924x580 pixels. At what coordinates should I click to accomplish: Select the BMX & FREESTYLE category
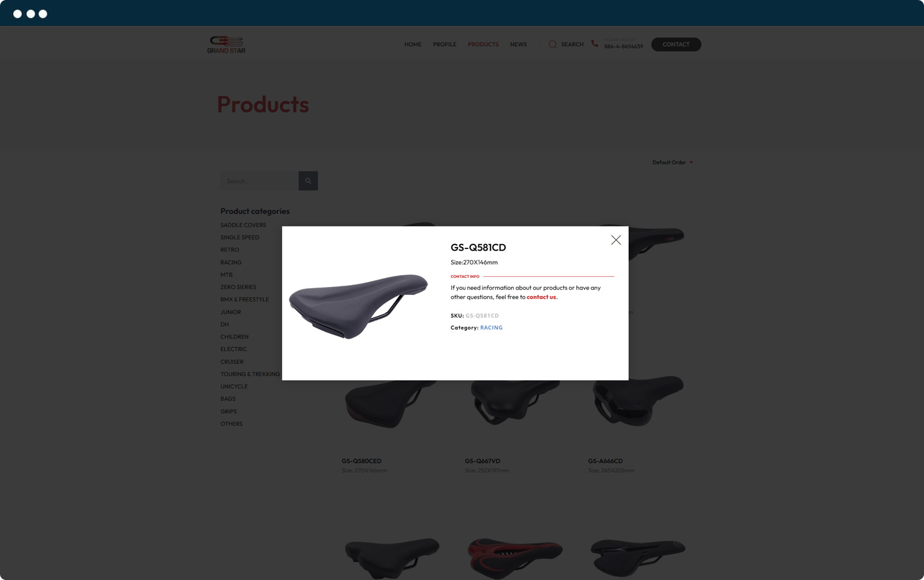pyautogui.click(x=245, y=299)
